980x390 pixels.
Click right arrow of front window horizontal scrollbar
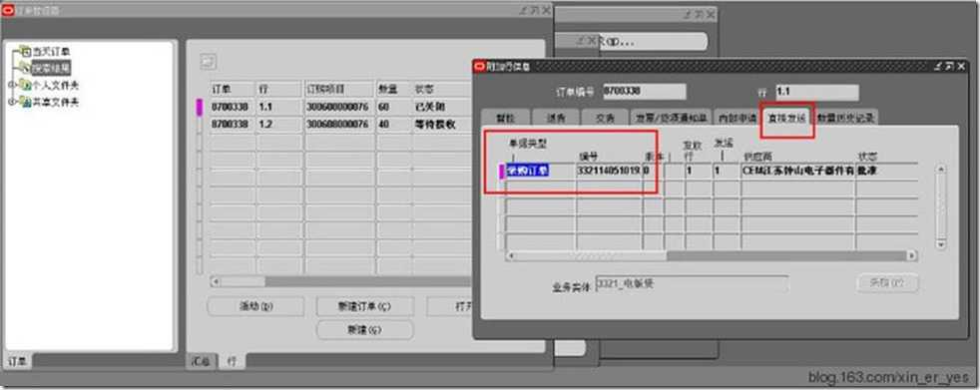(x=912, y=255)
